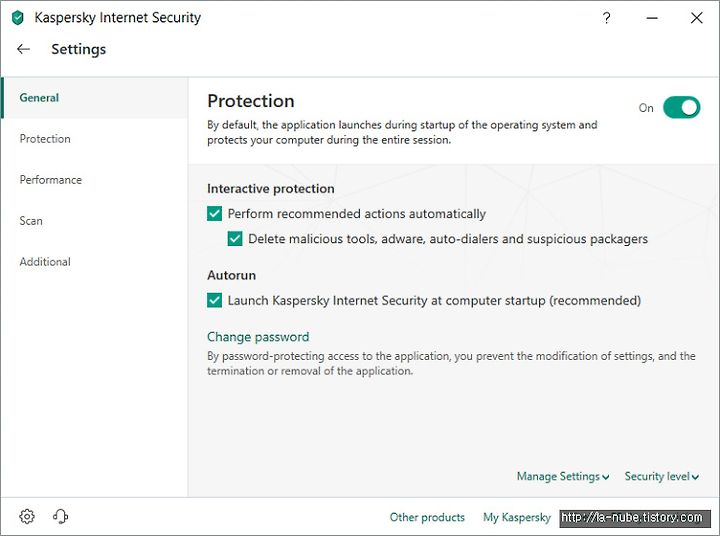
Task: Select the Protection section in sidebar
Action: pyautogui.click(x=45, y=139)
